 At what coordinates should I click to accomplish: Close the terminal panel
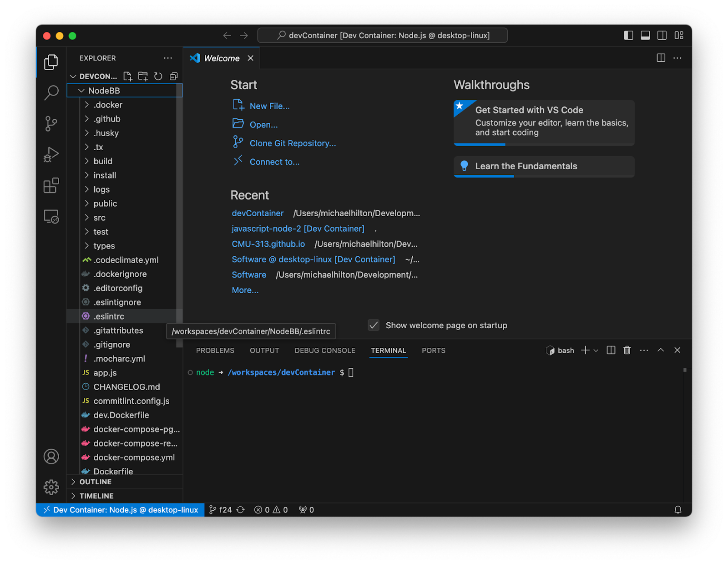click(x=677, y=350)
